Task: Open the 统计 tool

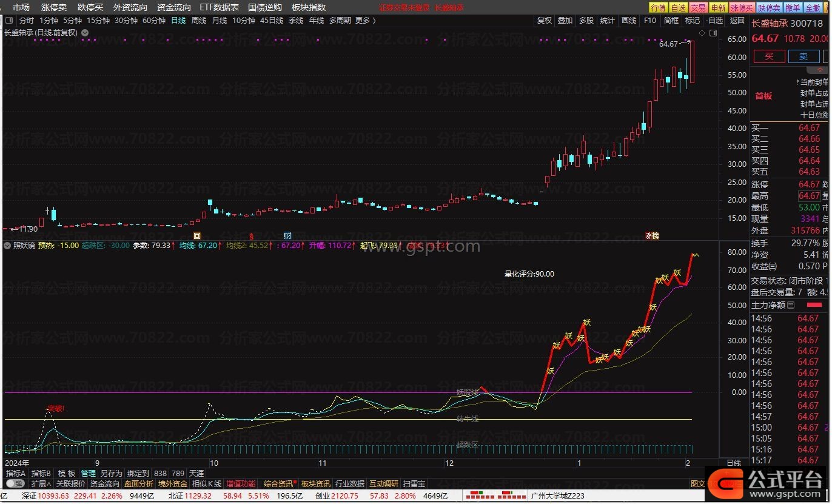Action: pyautogui.click(x=607, y=21)
